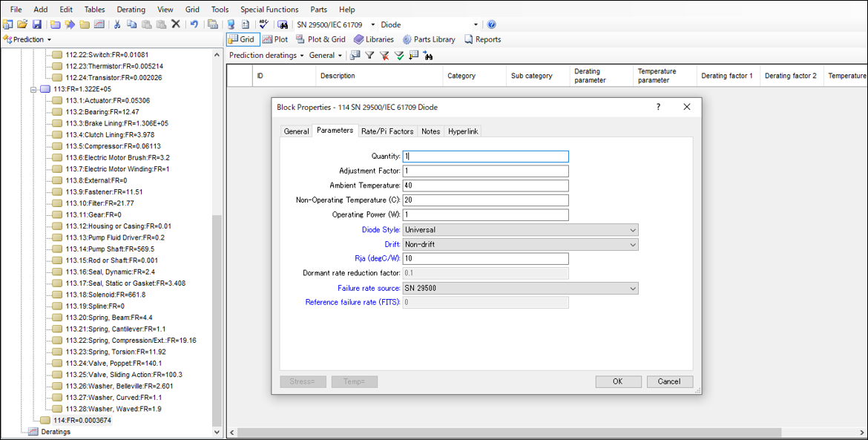Click the spell check icon
Viewport: 868px width, 440px height.
click(x=264, y=24)
